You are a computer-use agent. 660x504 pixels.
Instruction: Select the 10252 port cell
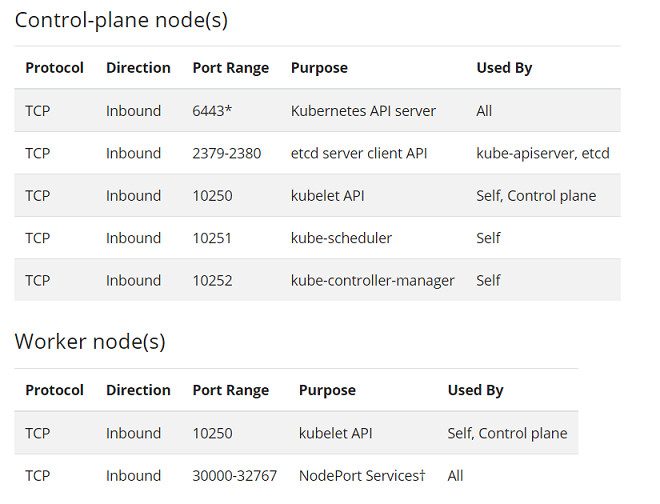pos(213,280)
